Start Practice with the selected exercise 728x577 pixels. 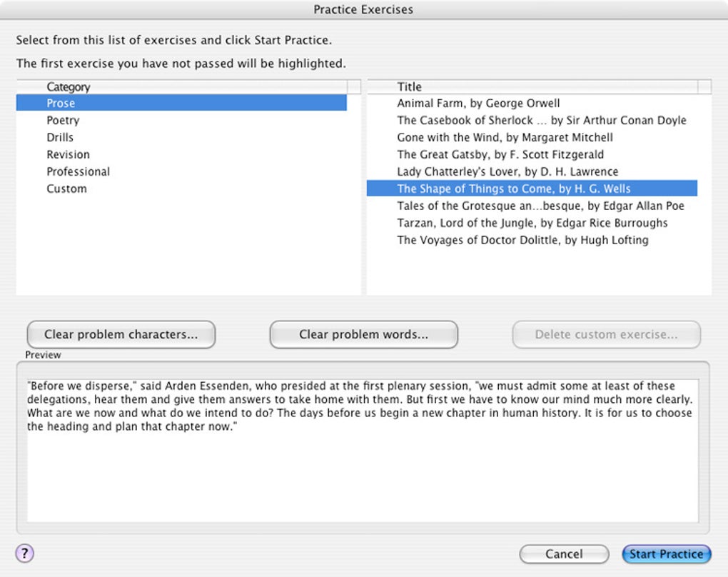[667, 554]
